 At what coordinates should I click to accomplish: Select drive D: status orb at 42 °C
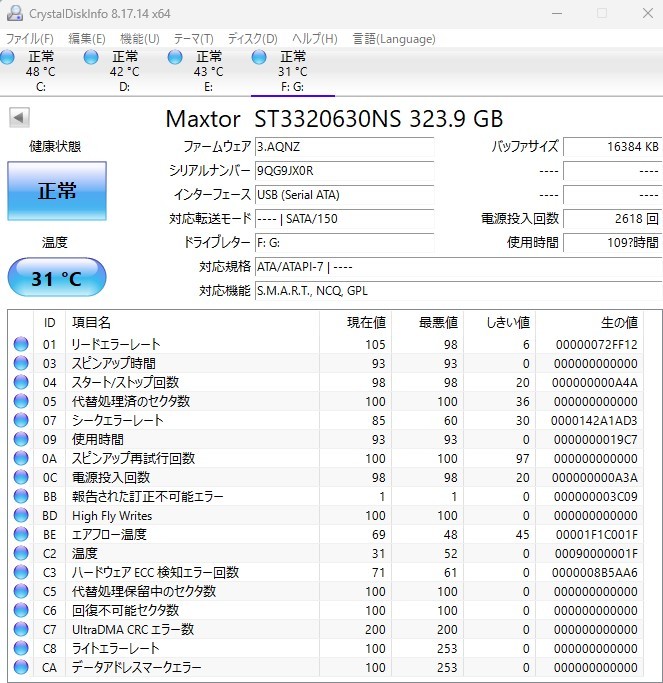click(92, 58)
